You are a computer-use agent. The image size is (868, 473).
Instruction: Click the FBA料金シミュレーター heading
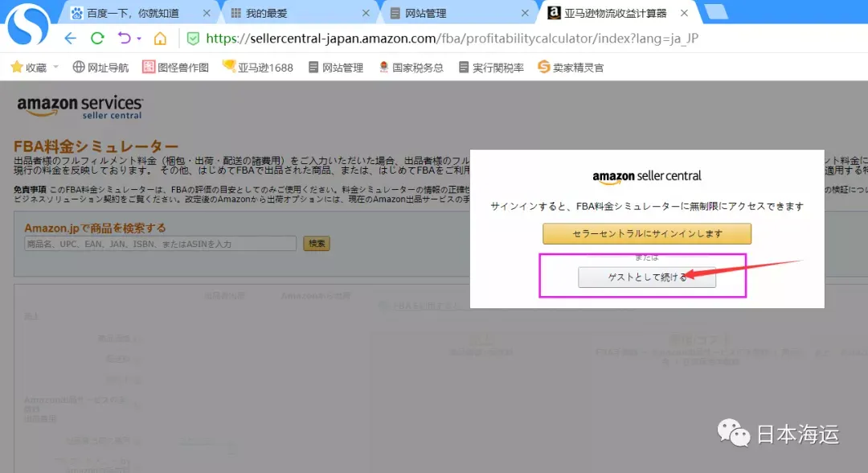(x=96, y=146)
